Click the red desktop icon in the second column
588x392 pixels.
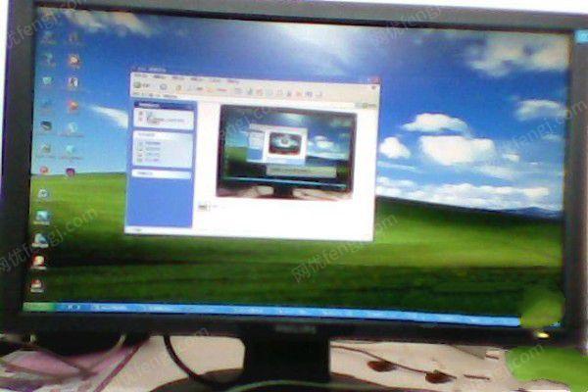coord(72,105)
